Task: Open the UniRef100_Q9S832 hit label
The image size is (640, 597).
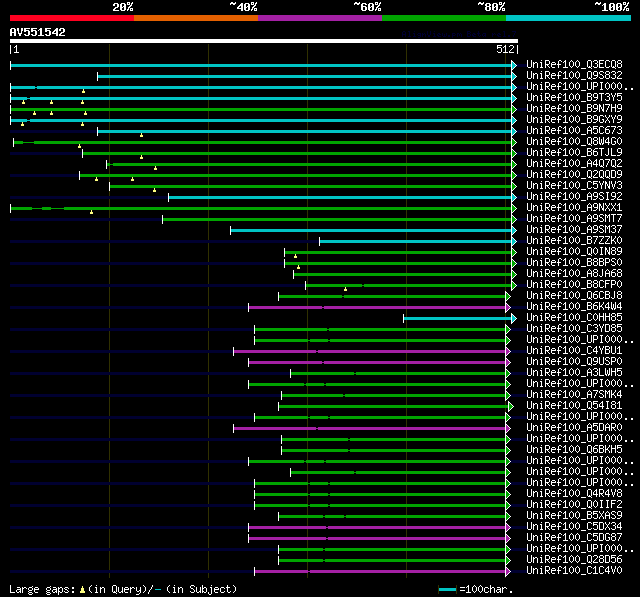Action: click(x=574, y=75)
